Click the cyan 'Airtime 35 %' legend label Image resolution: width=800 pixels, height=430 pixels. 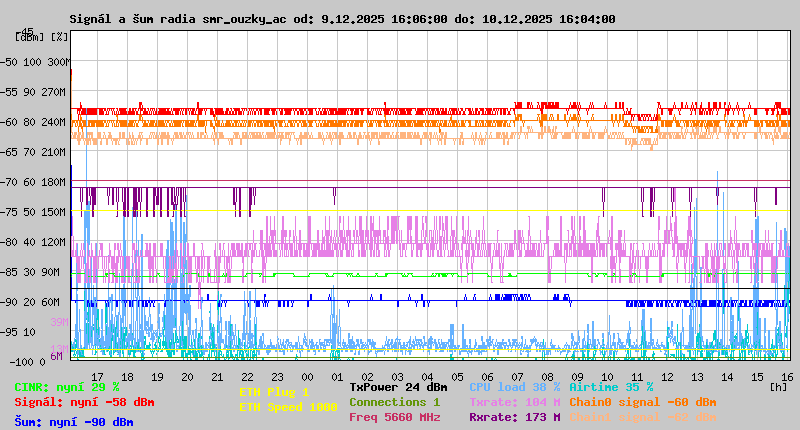point(611,387)
